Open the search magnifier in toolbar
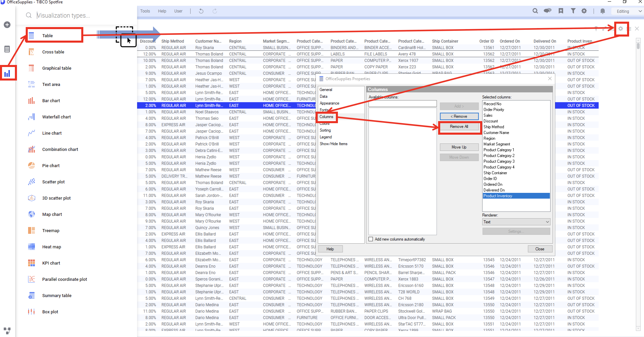 tap(535, 11)
